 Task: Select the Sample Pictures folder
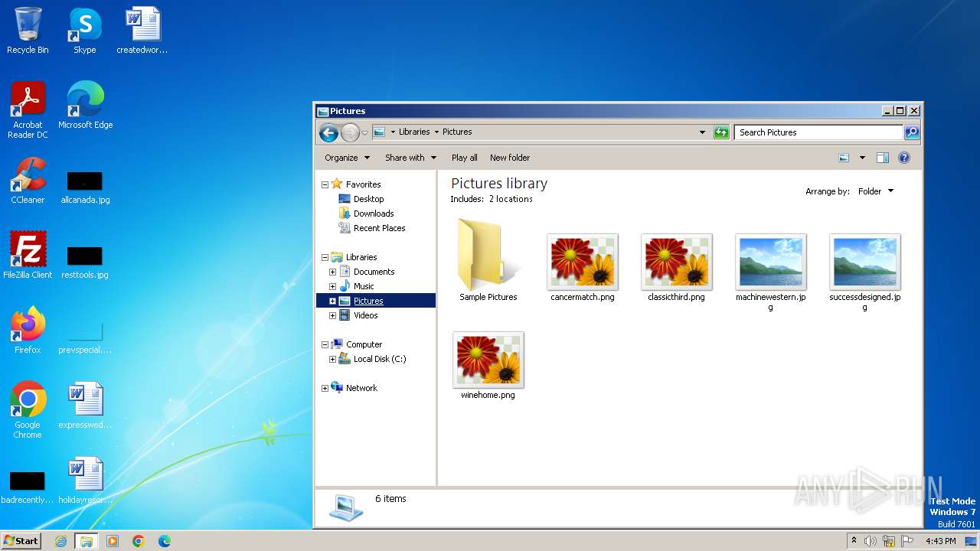(488, 260)
